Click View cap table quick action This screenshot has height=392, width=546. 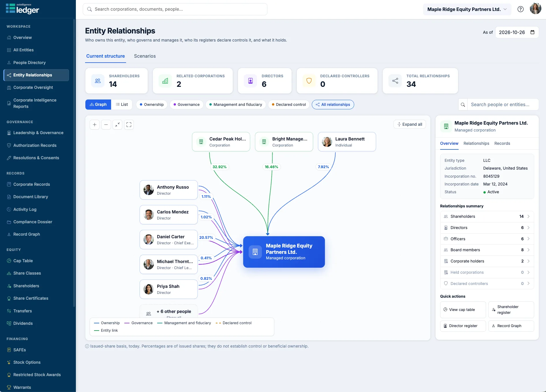click(463, 310)
